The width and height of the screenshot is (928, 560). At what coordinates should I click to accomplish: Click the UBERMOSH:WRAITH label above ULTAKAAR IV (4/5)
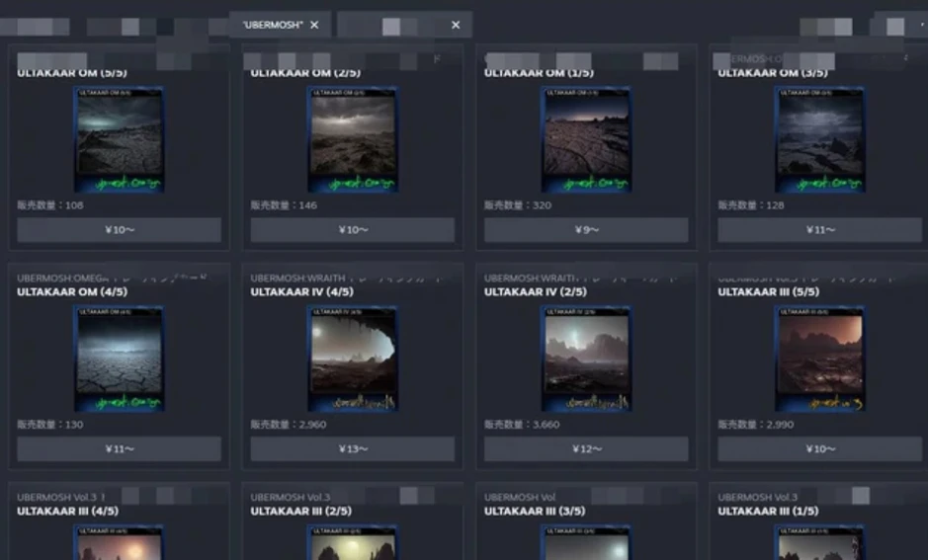coord(297,278)
